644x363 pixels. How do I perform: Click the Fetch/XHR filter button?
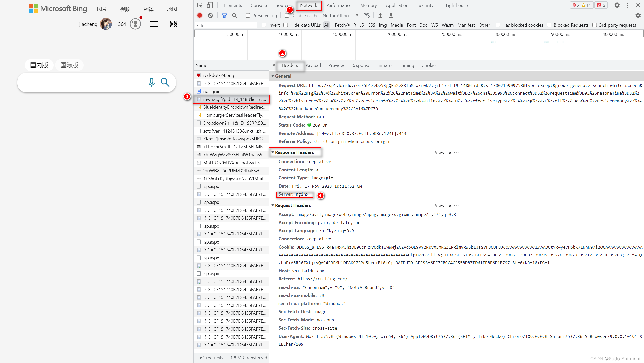pyautogui.click(x=345, y=25)
